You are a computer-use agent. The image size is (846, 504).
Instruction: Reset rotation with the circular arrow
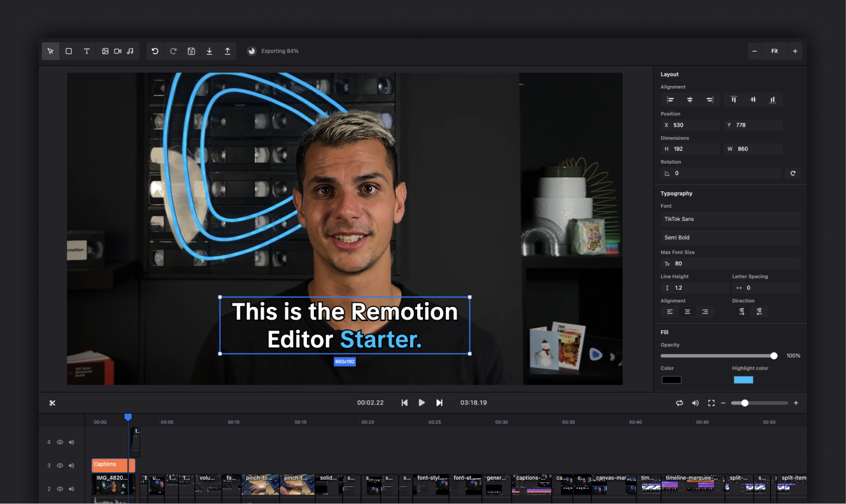click(x=793, y=173)
